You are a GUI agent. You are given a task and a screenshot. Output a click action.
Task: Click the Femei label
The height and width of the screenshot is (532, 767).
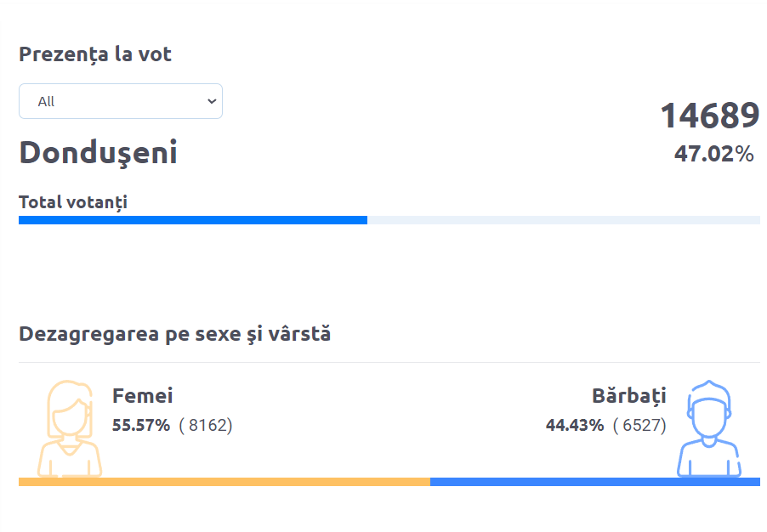142,396
